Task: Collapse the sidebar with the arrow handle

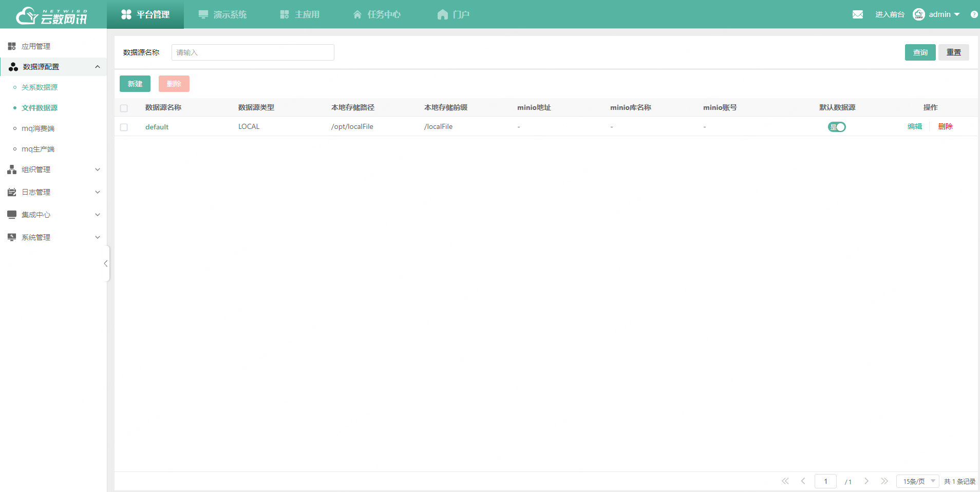Action: (106, 263)
